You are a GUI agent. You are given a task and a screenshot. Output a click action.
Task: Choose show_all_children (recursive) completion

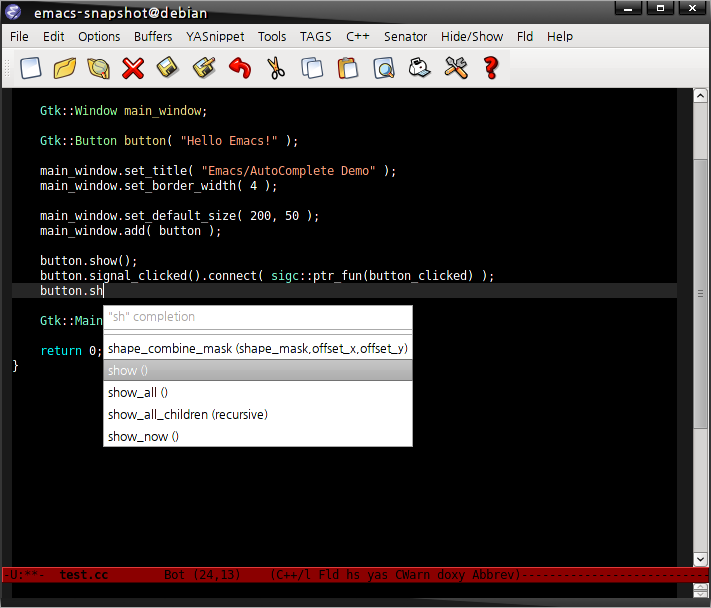point(258,414)
